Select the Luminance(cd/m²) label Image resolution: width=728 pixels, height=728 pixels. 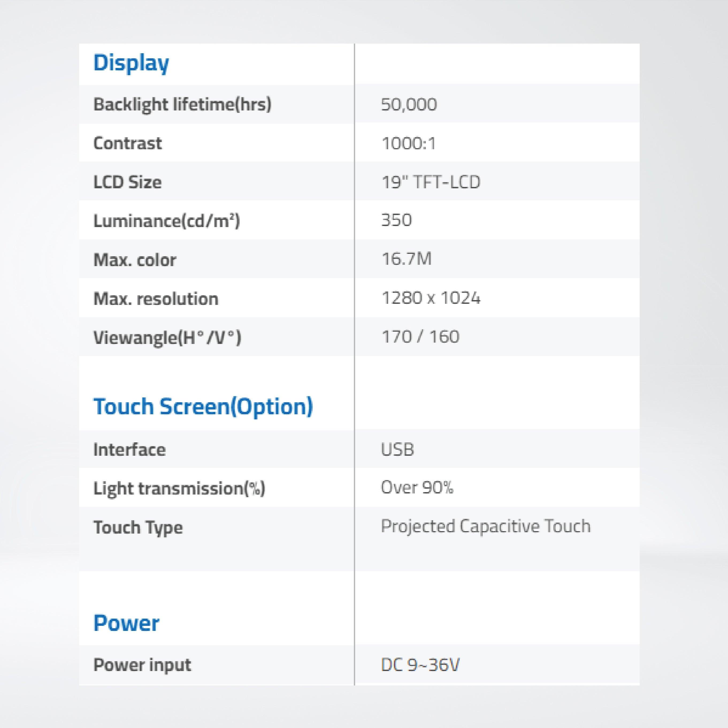pos(167,221)
